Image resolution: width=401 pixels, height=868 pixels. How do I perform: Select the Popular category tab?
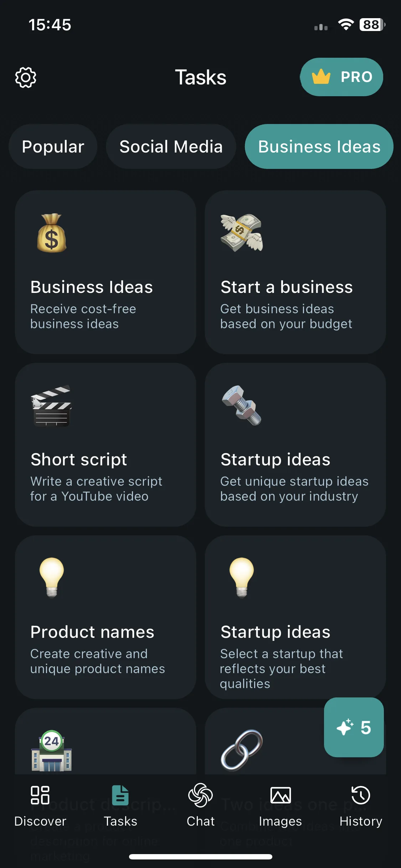click(x=53, y=146)
